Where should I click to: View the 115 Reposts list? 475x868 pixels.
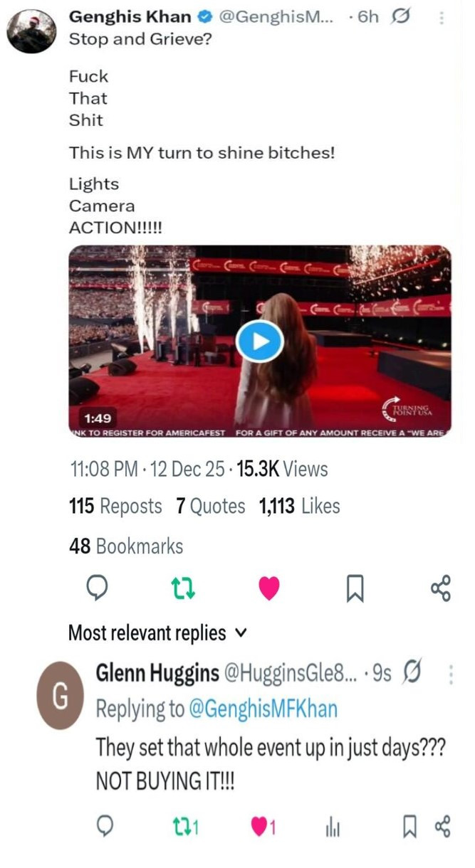(x=115, y=506)
